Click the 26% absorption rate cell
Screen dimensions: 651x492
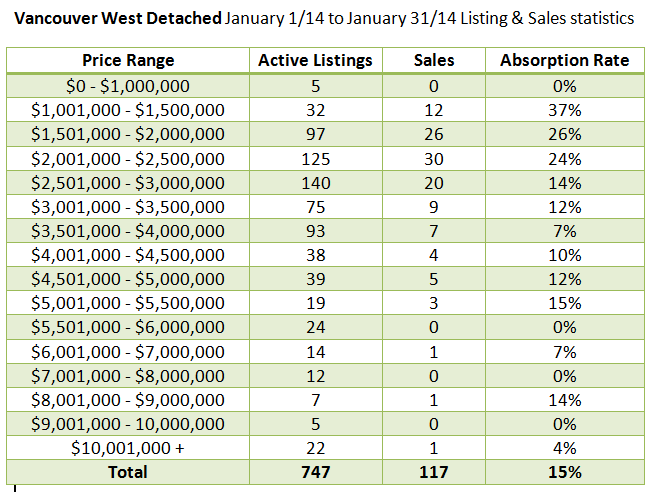point(565,134)
